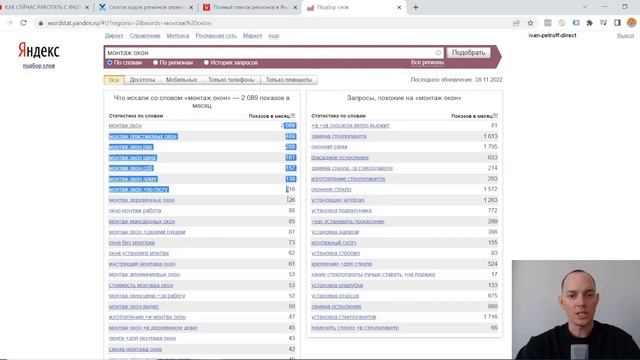Click the forward navigation arrow
The width and height of the screenshot is (640, 360).
pos(10,23)
